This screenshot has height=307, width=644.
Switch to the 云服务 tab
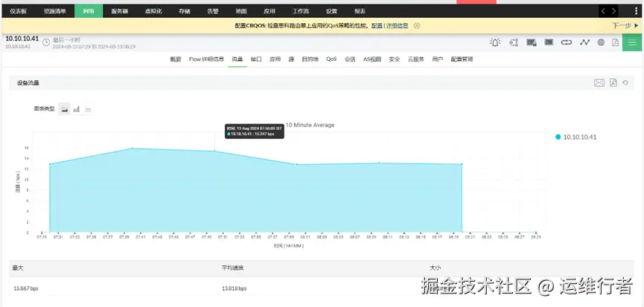click(416, 59)
